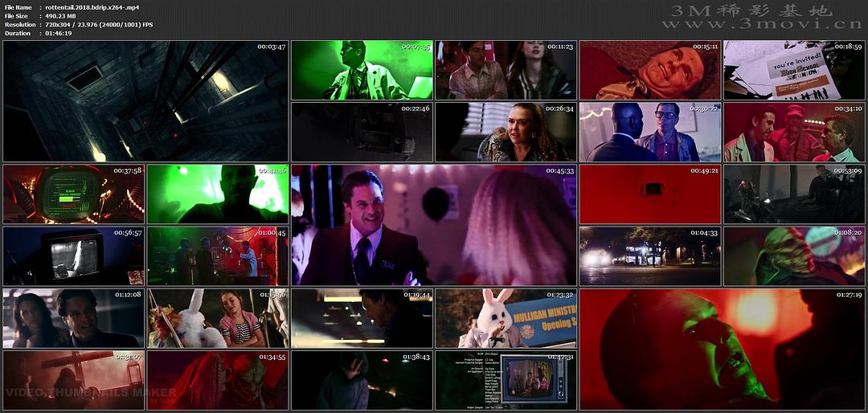Open the large red-green face thumbnail at 01:27:19
This screenshot has height=413, width=868.
722,349
